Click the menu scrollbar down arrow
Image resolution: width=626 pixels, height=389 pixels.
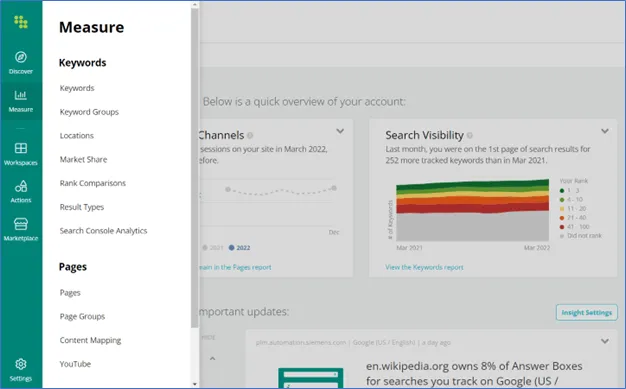click(195, 384)
